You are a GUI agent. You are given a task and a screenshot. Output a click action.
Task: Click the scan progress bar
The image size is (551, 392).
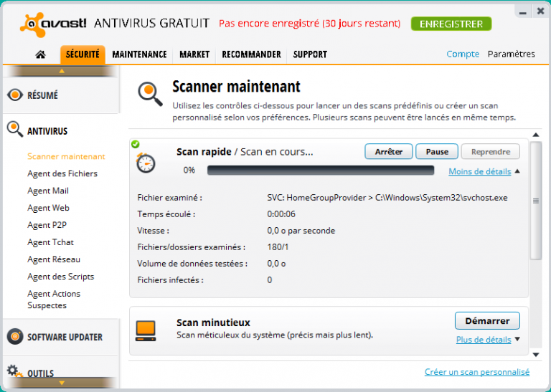click(x=321, y=171)
